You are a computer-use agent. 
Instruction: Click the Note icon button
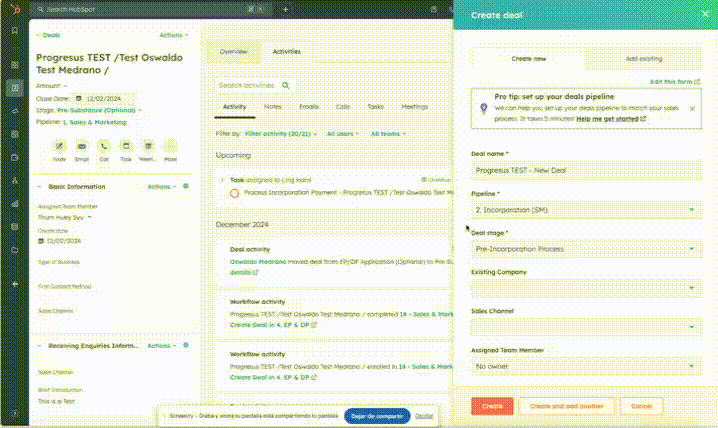(x=59, y=146)
